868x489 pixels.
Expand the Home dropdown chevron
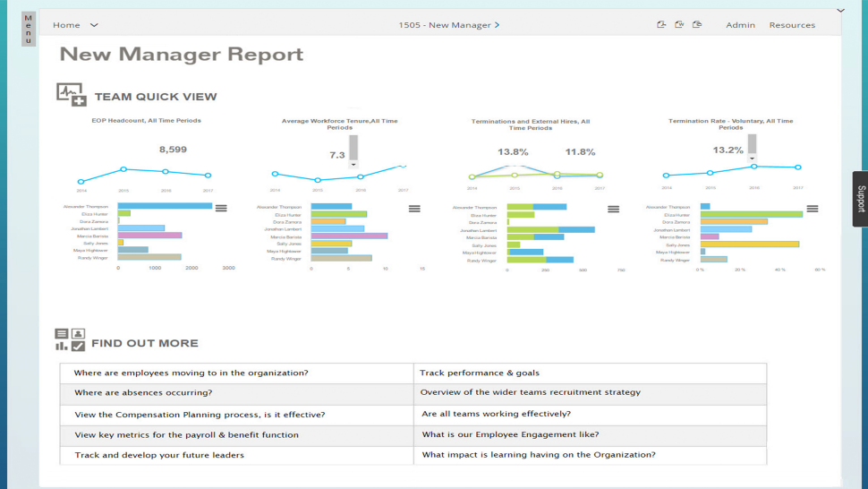click(x=94, y=25)
